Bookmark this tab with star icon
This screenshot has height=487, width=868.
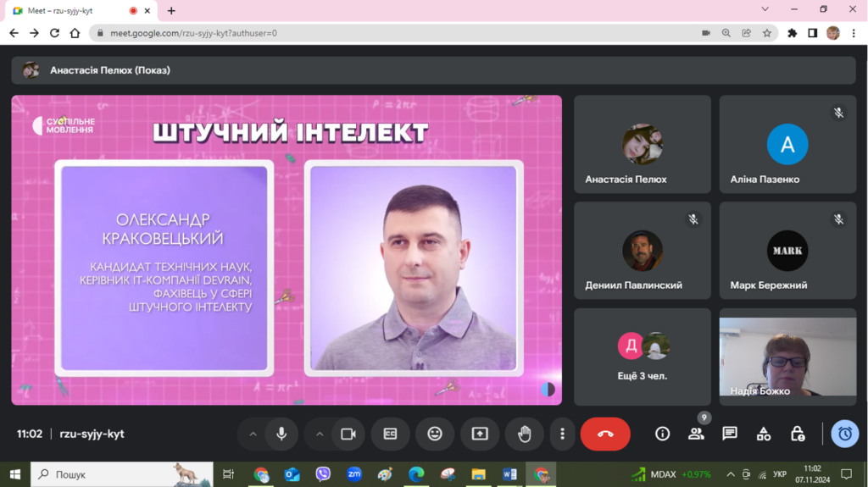tap(766, 33)
